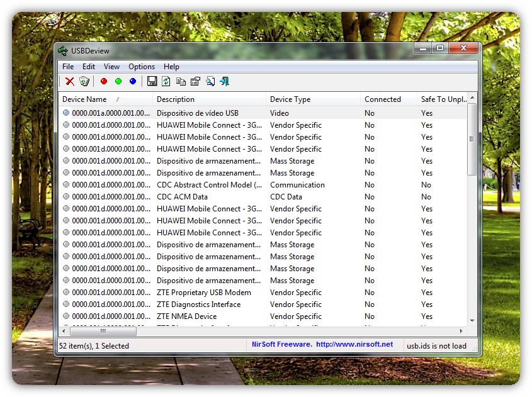
Task: Click '52 item(s), 1 Selected' status text
Action: 94,346
